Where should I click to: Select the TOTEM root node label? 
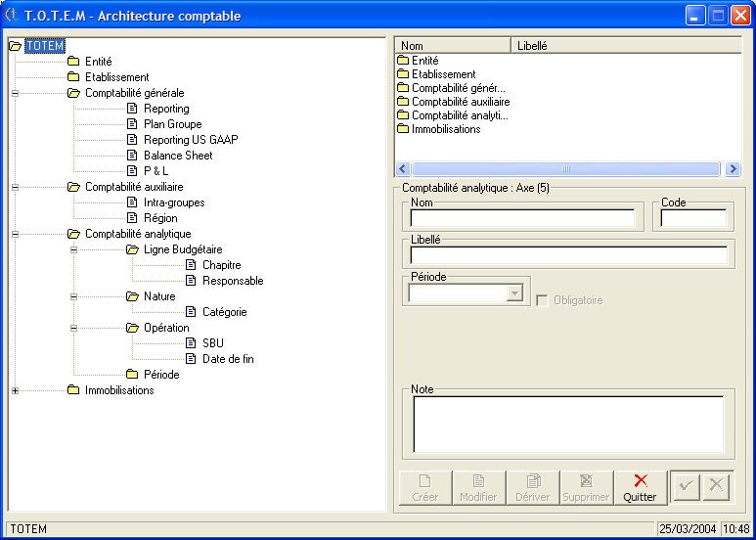tap(45, 46)
